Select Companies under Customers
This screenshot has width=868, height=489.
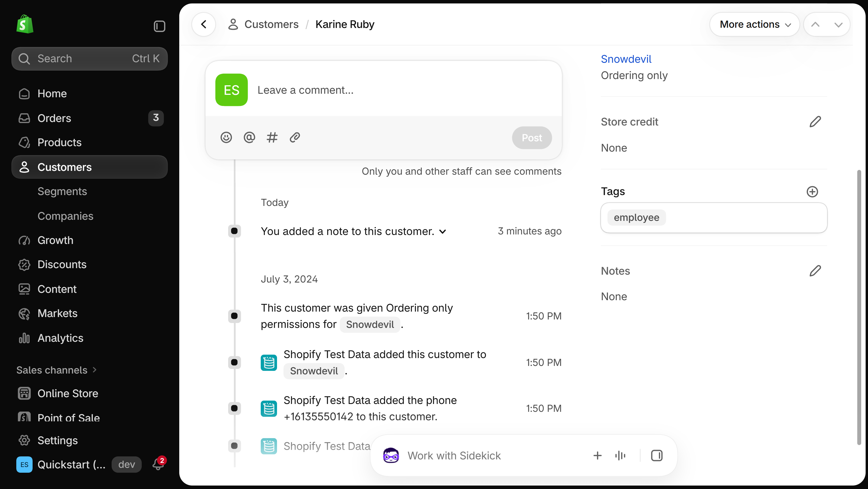click(x=65, y=216)
